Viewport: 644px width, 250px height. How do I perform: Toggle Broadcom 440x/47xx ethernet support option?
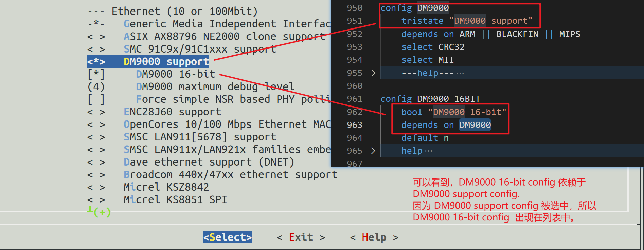(96, 175)
